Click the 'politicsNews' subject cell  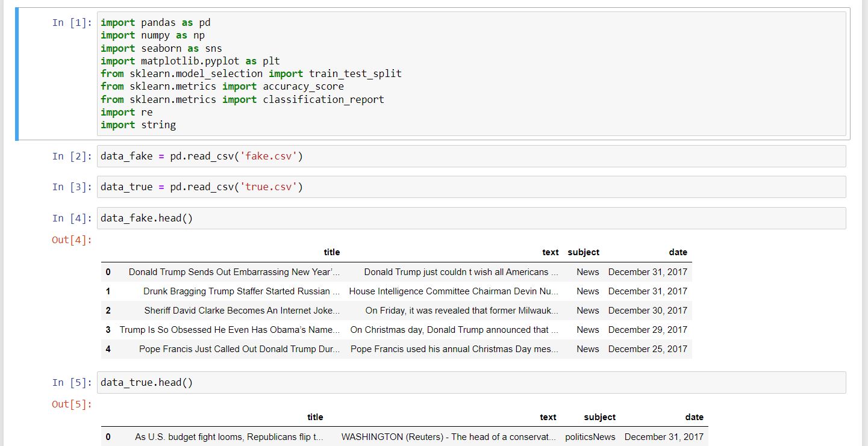tap(590, 436)
